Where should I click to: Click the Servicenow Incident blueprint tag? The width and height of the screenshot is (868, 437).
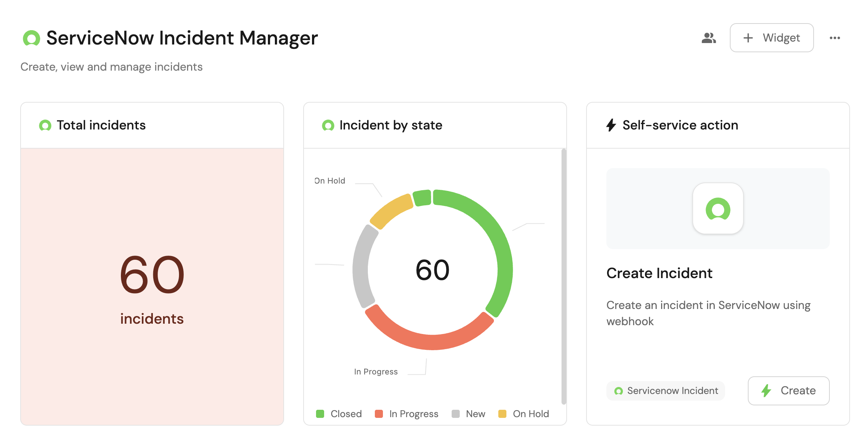click(666, 391)
